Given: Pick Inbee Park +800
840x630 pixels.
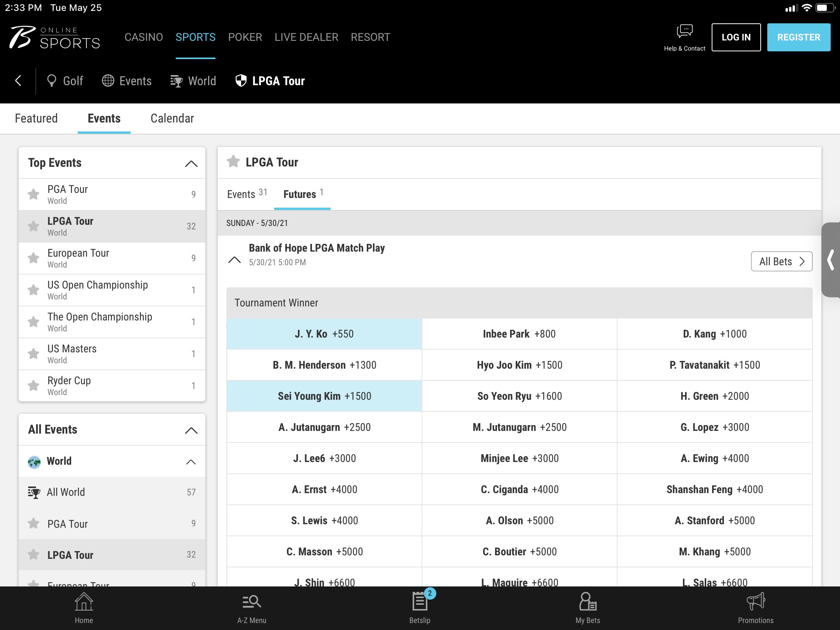Looking at the screenshot, I should point(519,334).
